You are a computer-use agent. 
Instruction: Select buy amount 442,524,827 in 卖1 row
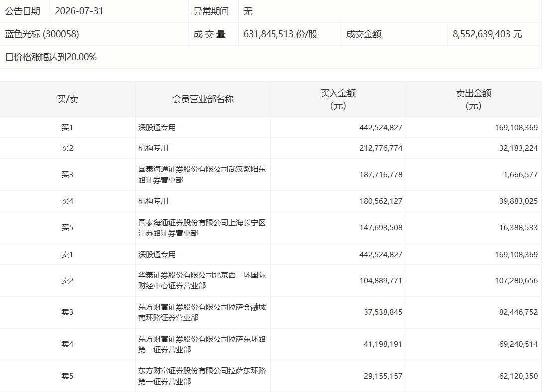[x=381, y=254]
